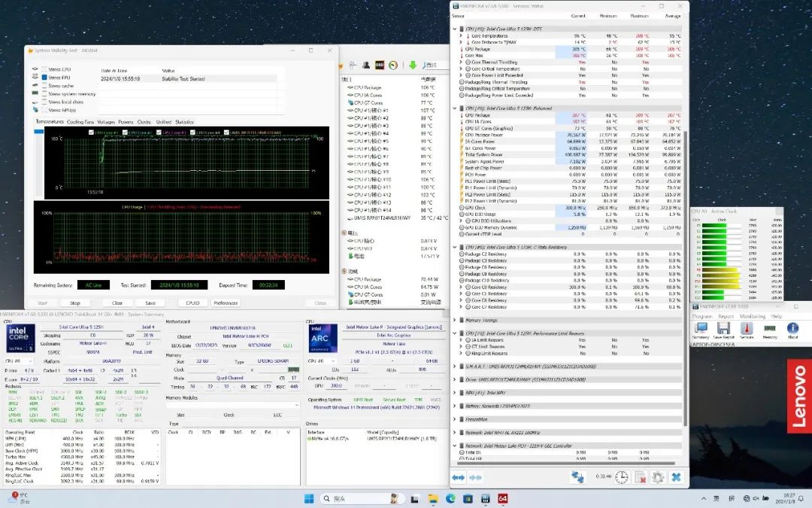This screenshot has width=812, height=508.
Task: Expand the Battery sensor group
Action: [454, 406]
